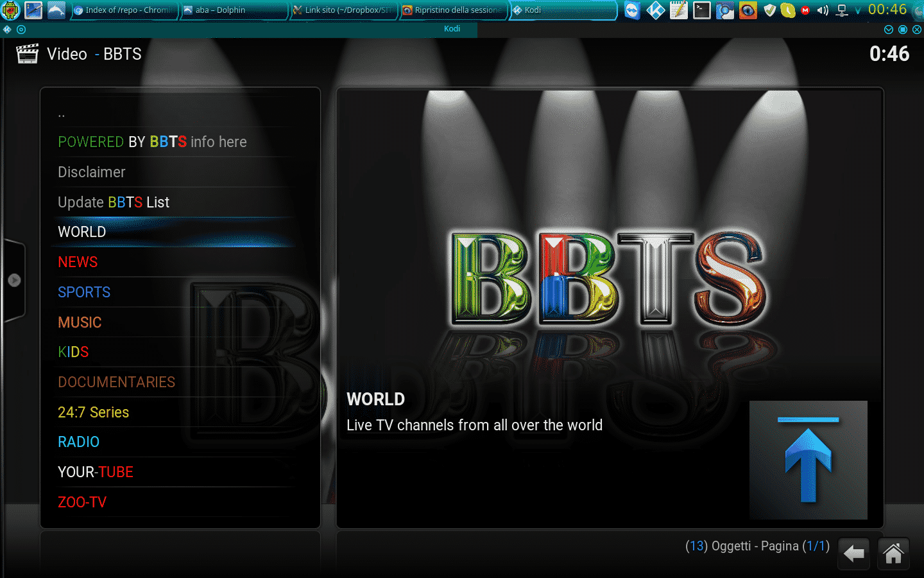Open the red MEGA tray icon
Viewport: 924px width, 578px height.
805,10
